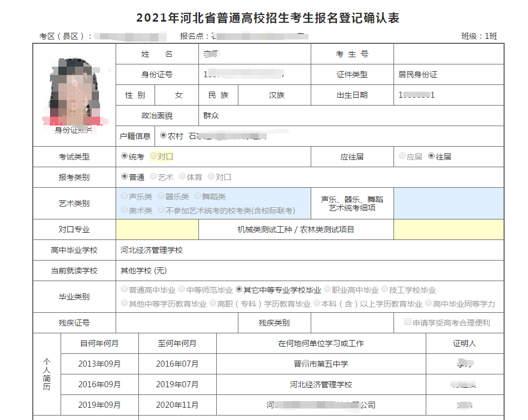Select 艺术 under 报考类别
528x420 pixels.
click(153, 176)
